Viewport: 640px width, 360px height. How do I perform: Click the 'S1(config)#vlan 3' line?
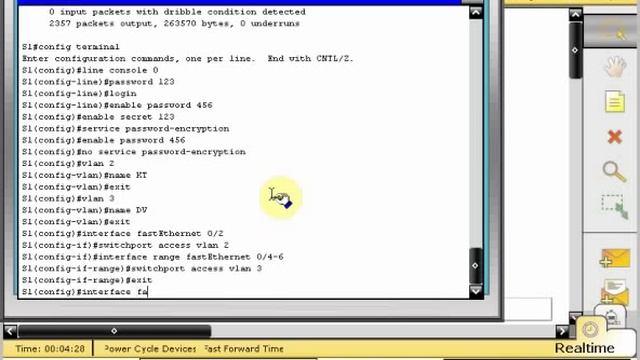click(x=68, y=198)
